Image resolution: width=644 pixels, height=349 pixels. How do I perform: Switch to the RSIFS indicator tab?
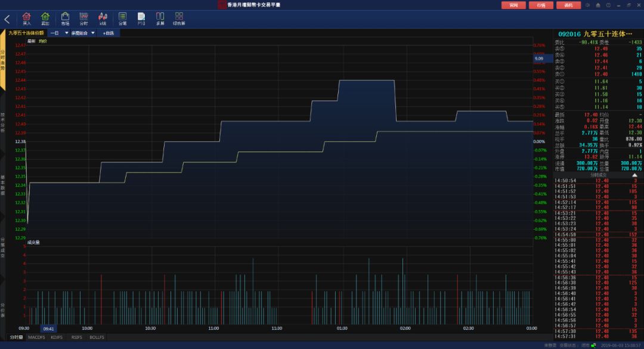pyautogui.click(x=77, y=337)
